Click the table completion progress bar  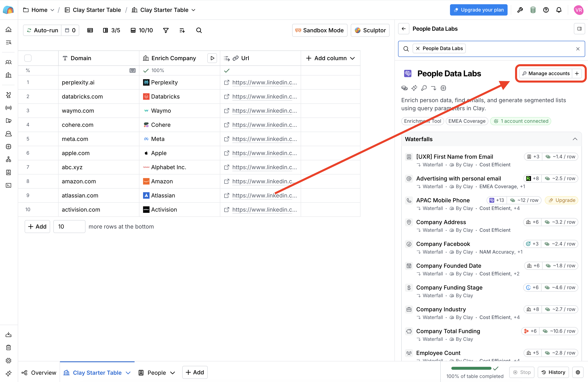471,368
